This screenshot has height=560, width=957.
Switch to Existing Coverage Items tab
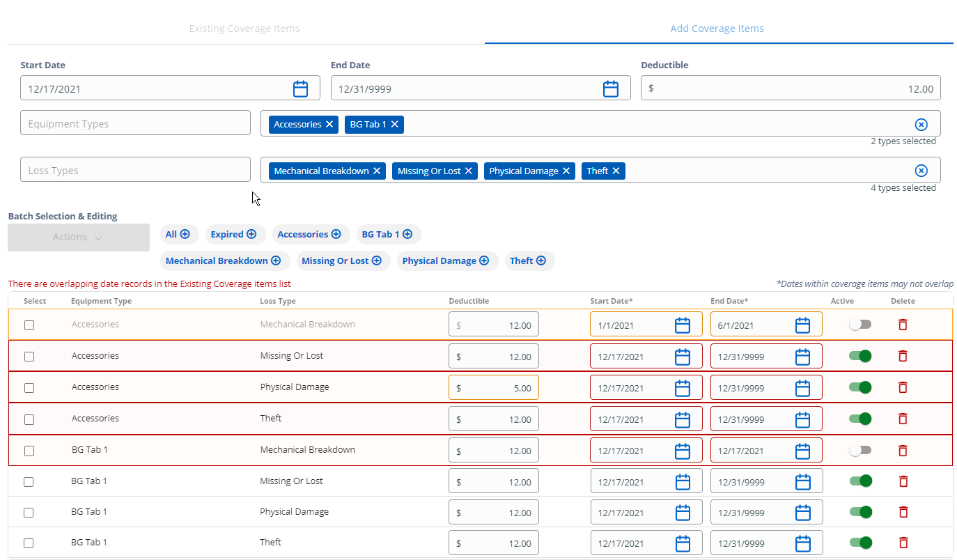point(244,29)
